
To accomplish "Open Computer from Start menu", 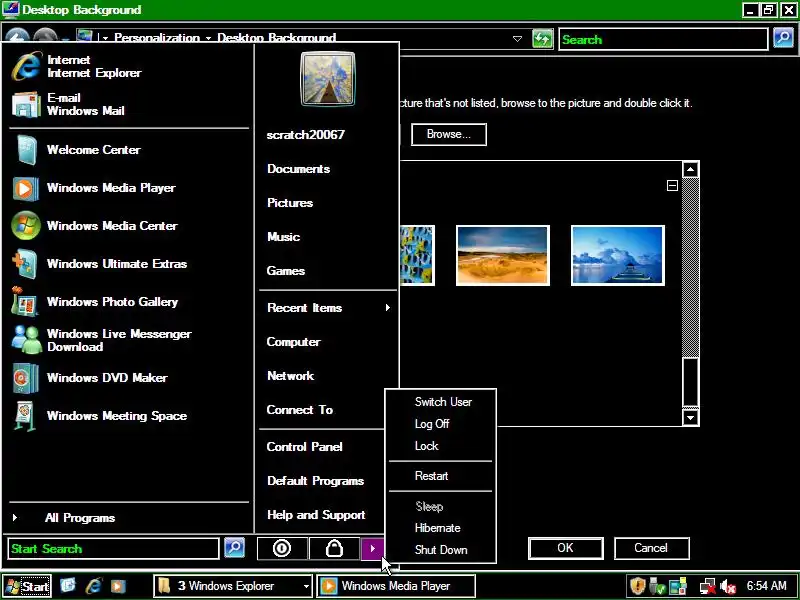I will pos(293,342).
